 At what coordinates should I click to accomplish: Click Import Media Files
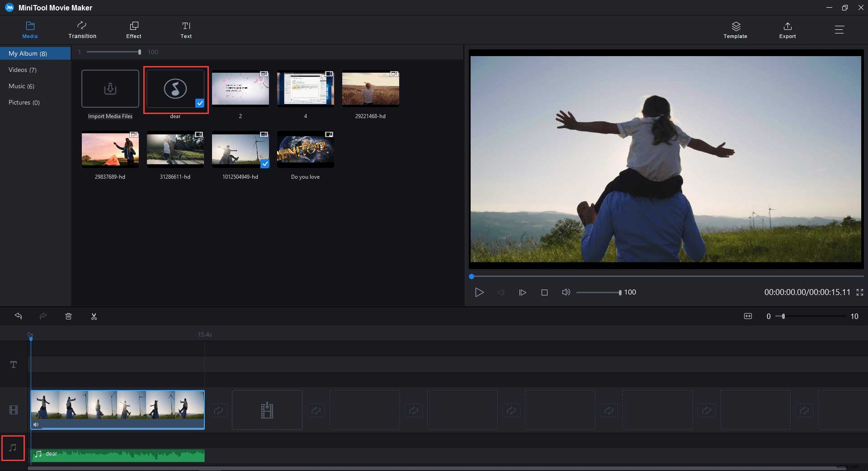pyautogui.click(x=110, y=89)
